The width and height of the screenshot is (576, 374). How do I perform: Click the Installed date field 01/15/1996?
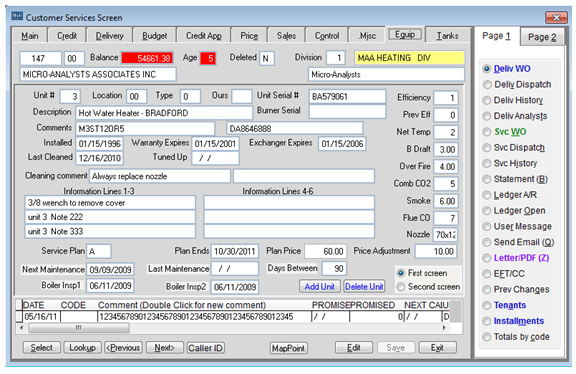tap(100, 144)
